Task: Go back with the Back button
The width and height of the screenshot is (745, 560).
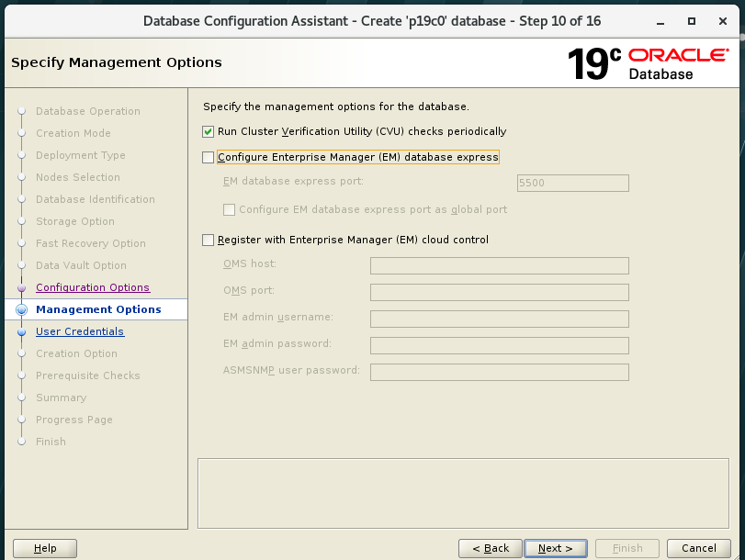Action: pyautogui.click(x=491, y=548)
